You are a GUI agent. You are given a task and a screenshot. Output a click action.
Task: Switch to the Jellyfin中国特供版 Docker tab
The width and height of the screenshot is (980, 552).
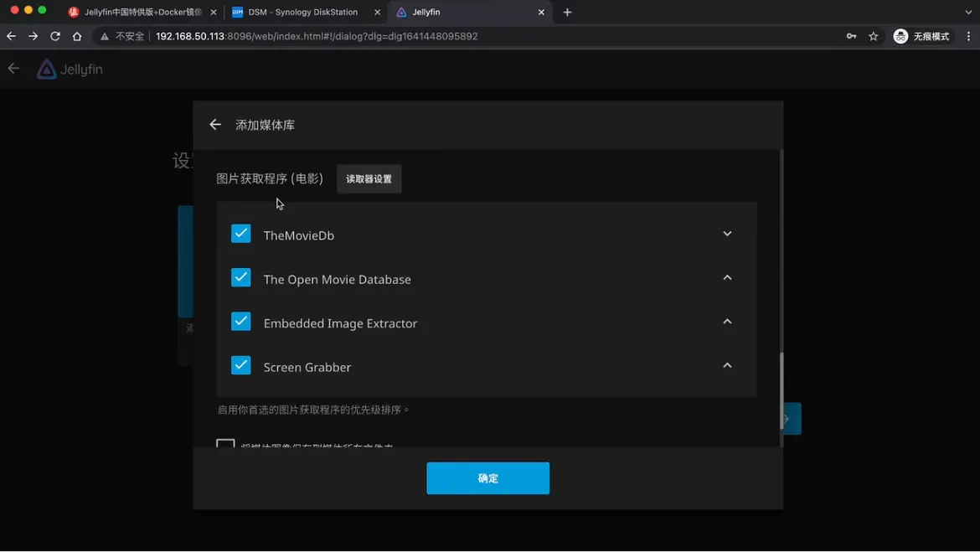pos(142,13)
